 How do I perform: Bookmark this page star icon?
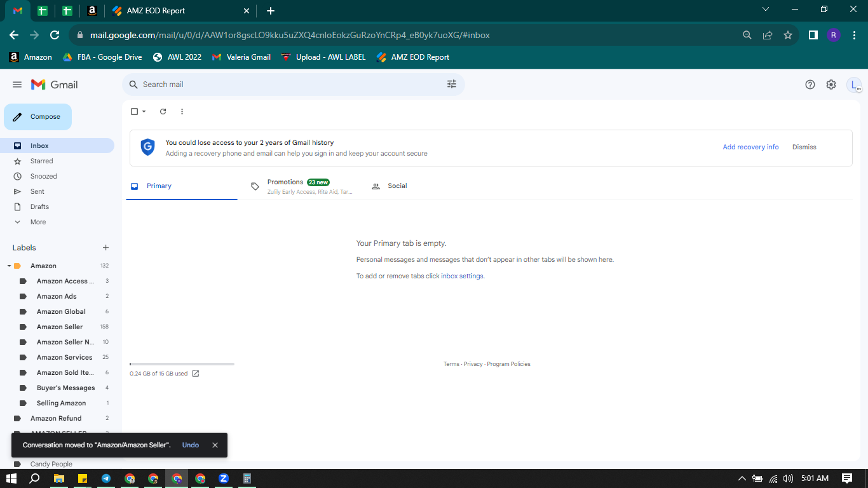pos(788,35)
